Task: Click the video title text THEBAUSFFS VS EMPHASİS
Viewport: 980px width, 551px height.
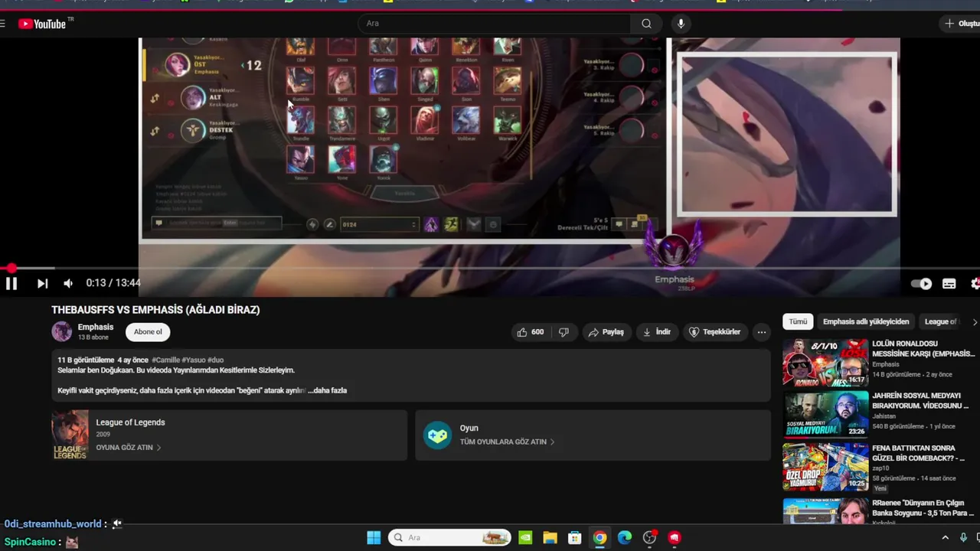Action: [x=155, y=310]
